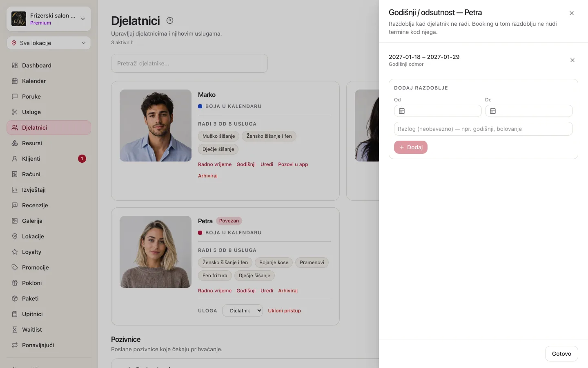Open Ponavljajući in the sidebar
The width and height of the screenshot is (588, 368).
[x=49, y=345]
